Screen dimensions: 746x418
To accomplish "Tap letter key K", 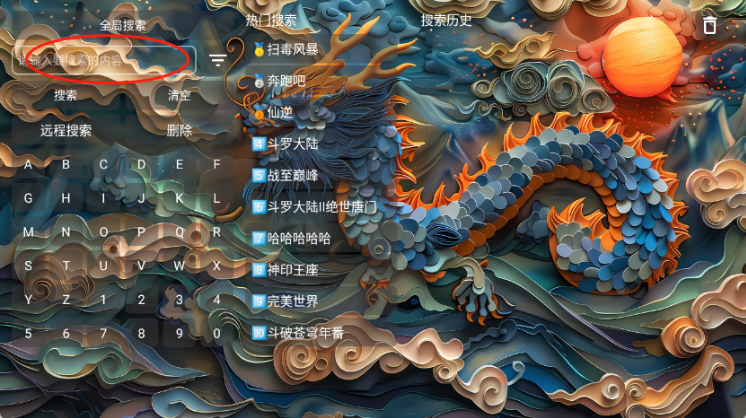I will tap(179, 198).
